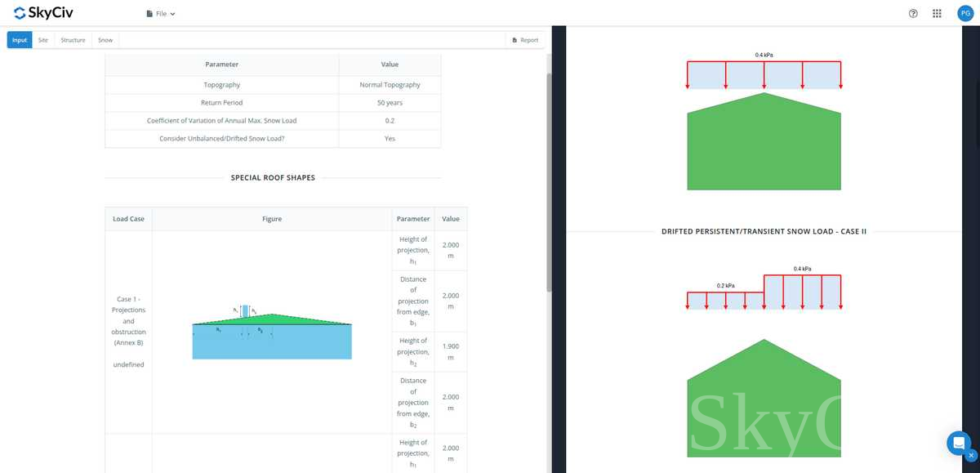
Task: Open the chat support bubble
Action: click(958, 443)
